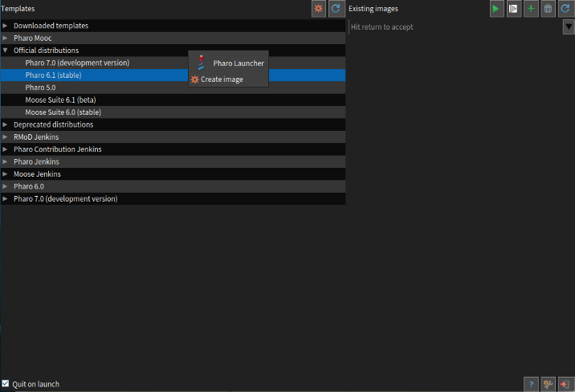Click the create image icon in Templates toolbar
575x392 pixels.
[x=318, y=8]
